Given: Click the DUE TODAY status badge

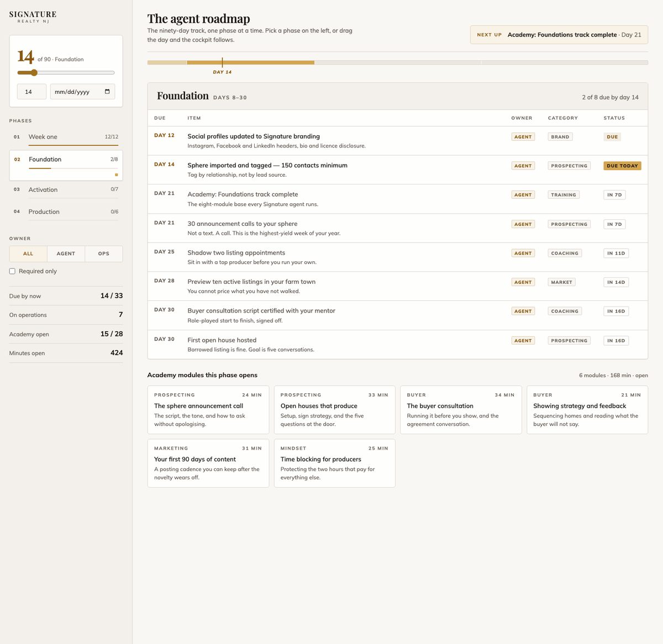Looking at the screenshot, I should [622, 166].
